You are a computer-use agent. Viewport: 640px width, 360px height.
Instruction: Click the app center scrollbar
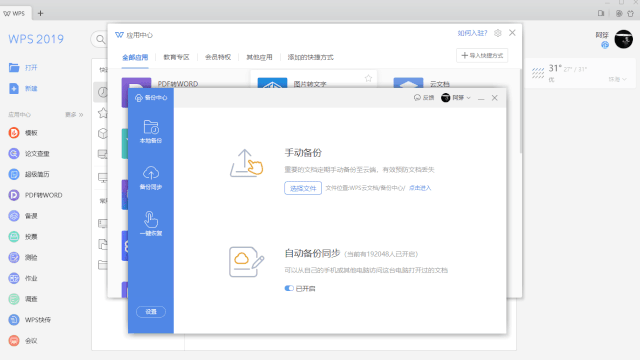point(520,111)
